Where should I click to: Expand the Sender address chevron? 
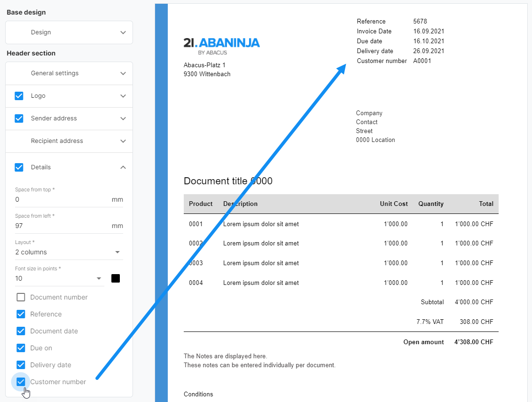click(123, 118)
